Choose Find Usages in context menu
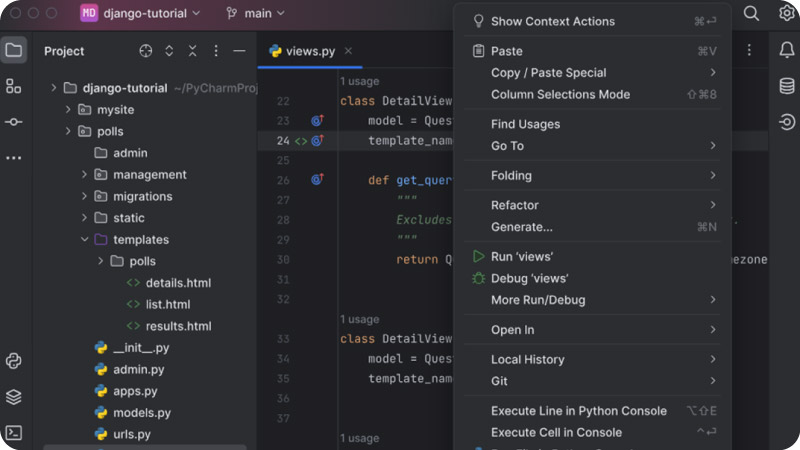Image resolution: width=800 pixels, height=450 pixels. click(592, 124)
